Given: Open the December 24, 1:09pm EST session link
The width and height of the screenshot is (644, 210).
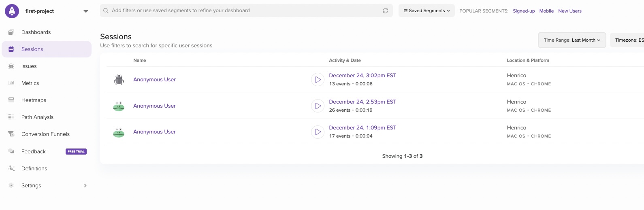Looking at the screenshot, I should (x=362, y=128).
